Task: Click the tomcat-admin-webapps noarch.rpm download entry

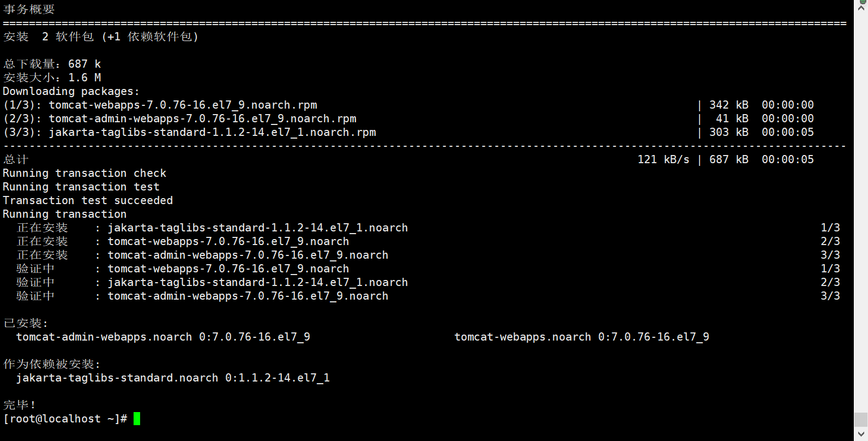Action: tap(202, 118)
